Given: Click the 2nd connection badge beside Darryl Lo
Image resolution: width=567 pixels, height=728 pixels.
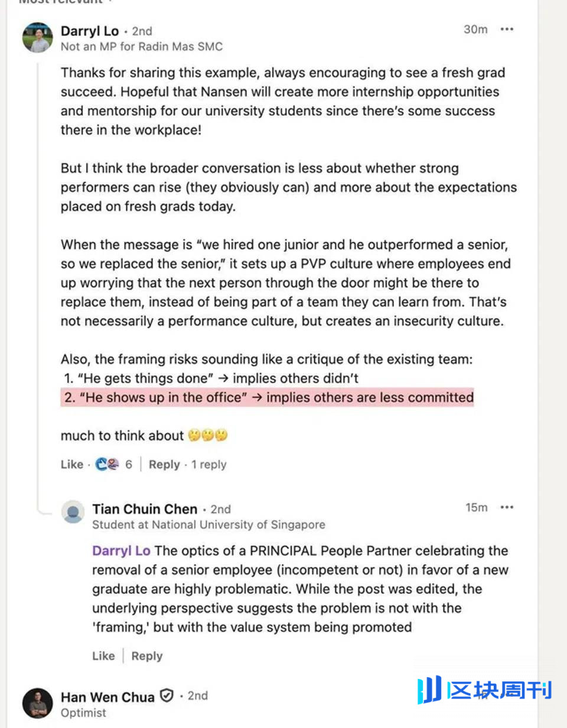Looking at the screenshot, I should tap(142, 31).
